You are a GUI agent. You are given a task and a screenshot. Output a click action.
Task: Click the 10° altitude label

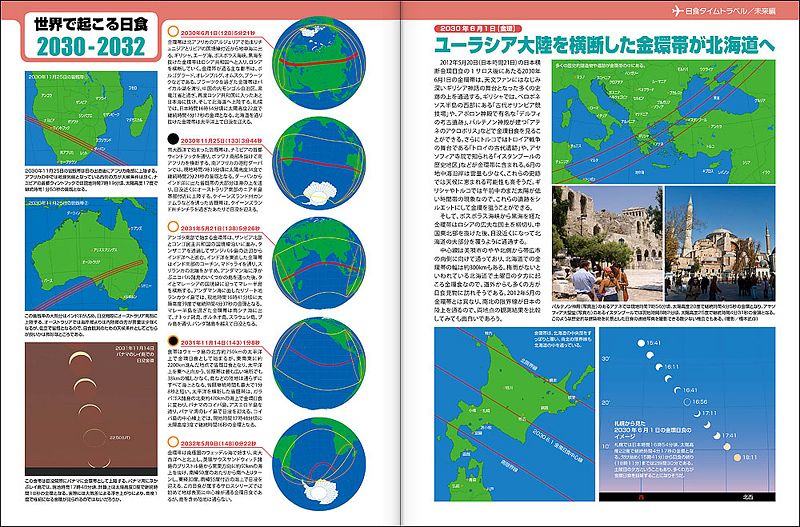tap(606, 447)
